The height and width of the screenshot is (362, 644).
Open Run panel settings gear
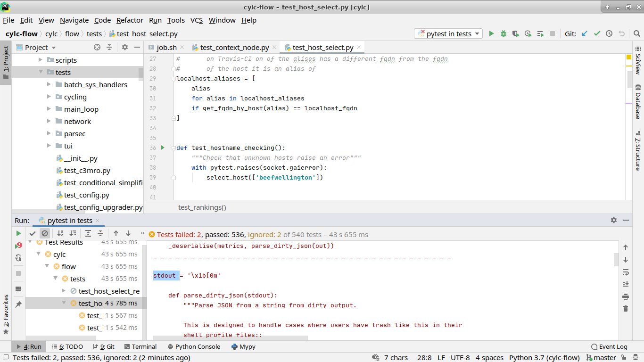(614, 220)
